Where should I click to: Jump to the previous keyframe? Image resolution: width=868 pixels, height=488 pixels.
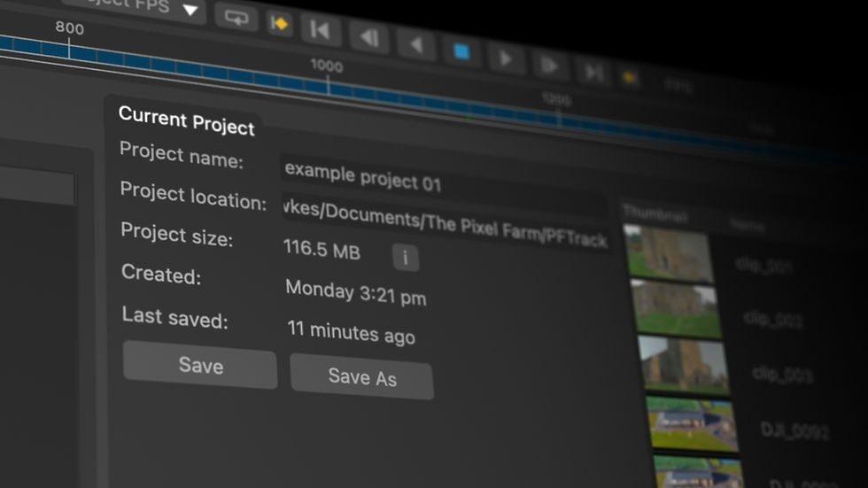pos(280,23)
